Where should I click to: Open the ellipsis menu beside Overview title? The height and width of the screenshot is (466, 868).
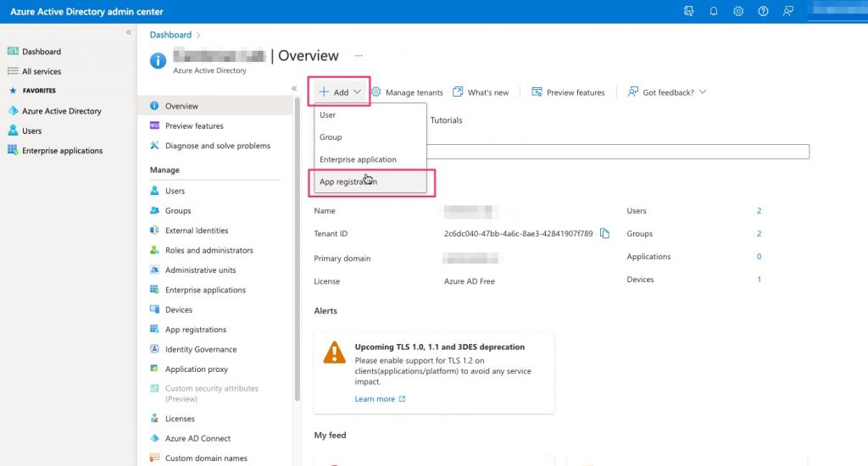pyautogui.click(x=359, y=56)
